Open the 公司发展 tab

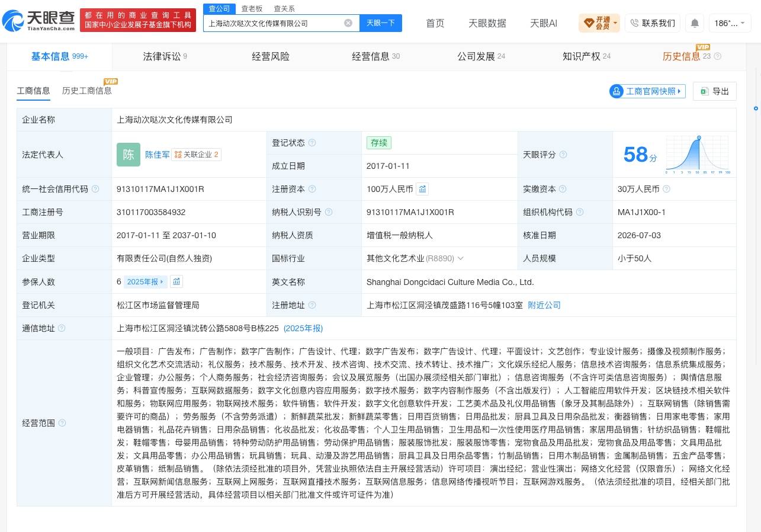(481, 56)
